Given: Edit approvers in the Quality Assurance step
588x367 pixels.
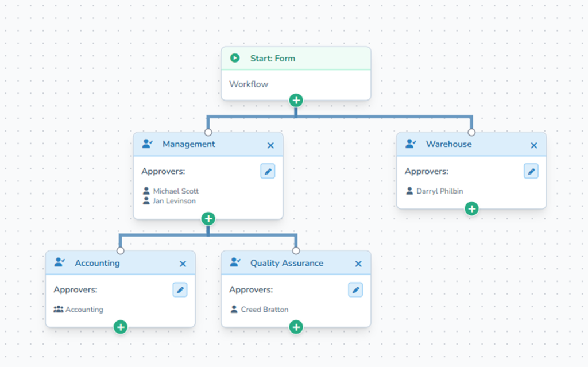Looking at the screenshot, I should 355,290.
